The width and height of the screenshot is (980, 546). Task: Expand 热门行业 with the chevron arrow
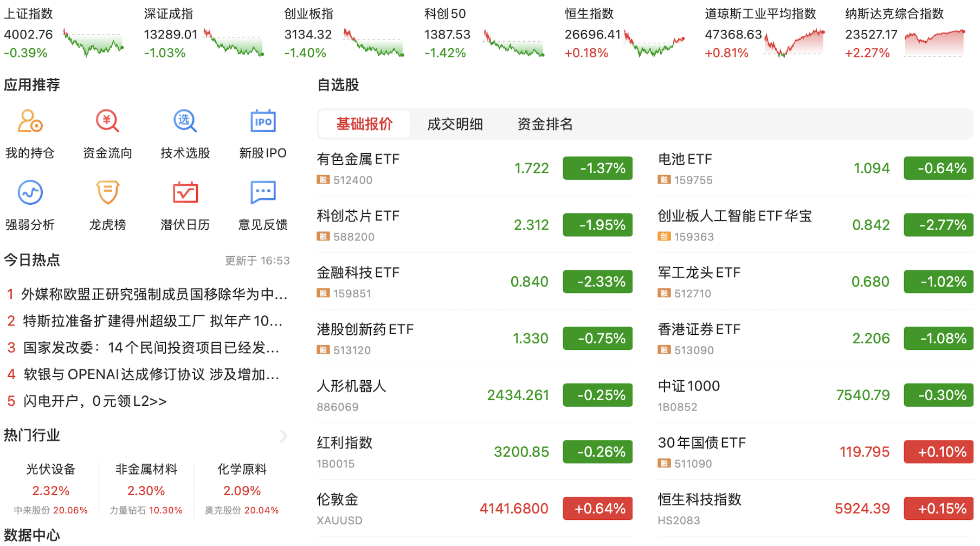(x=283, y=436)
